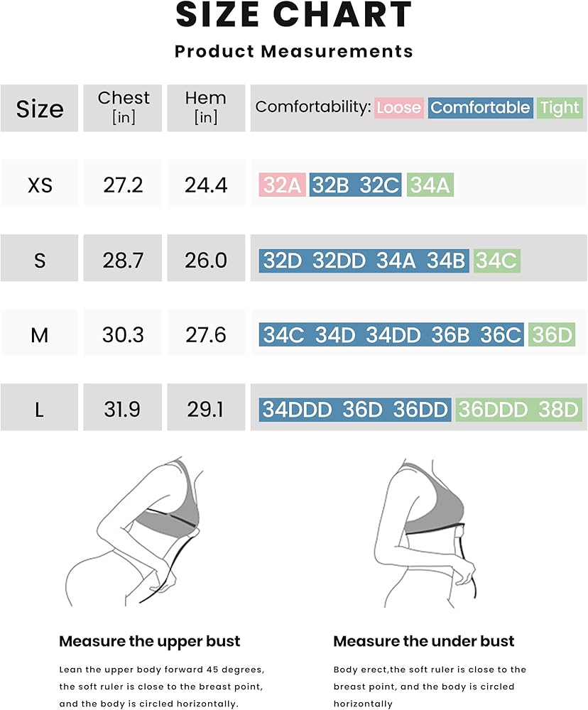588x710 pixels.
Task: Click the "Measure the under bust" heading
Action: point(424,642)
